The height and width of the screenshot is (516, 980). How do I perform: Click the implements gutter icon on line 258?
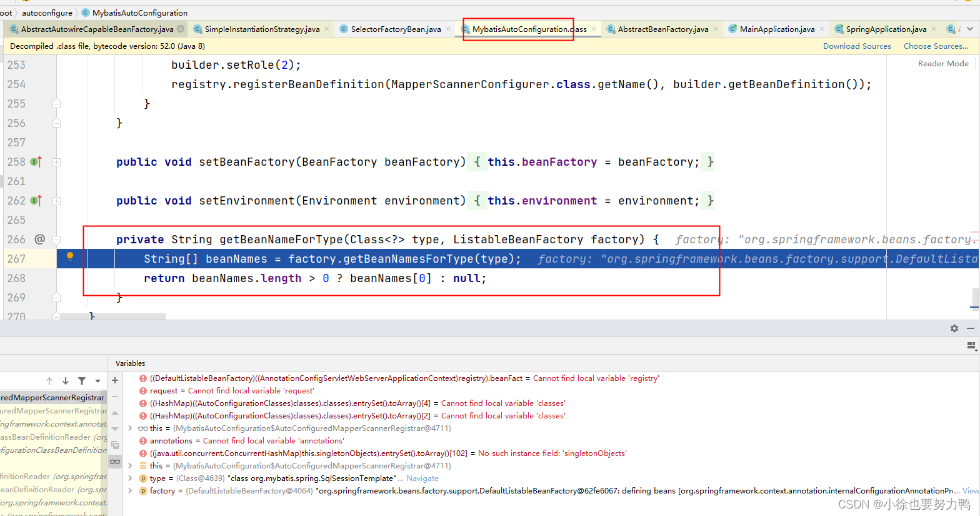coord(36,162)
